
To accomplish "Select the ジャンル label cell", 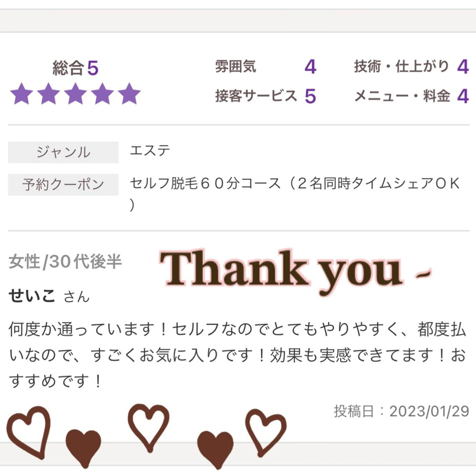I will point(63,152).
